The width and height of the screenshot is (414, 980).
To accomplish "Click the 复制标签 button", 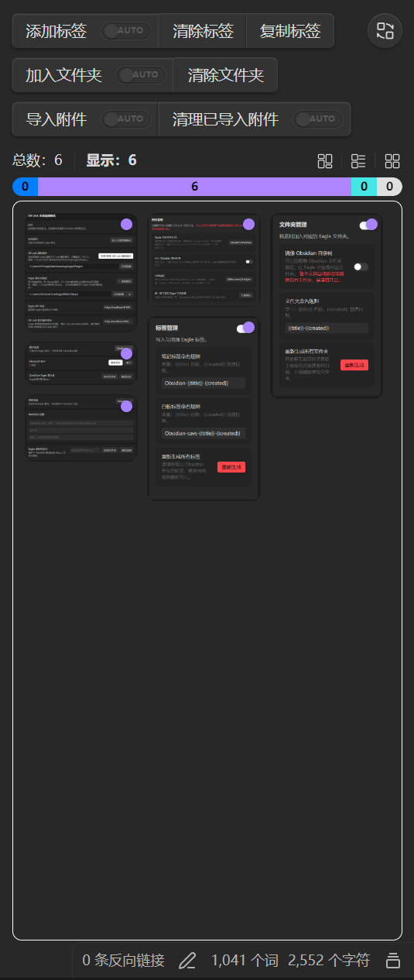I will tap(290, 31).
